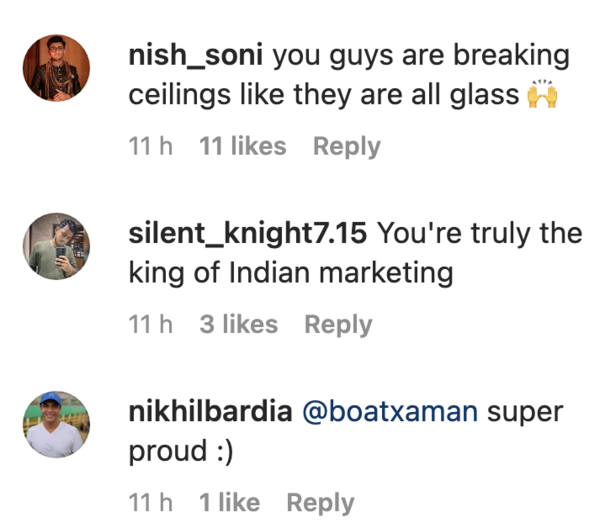Image resolution: width=616 pixels, height=523 pixels.
Task: Click the 11 h timestamp under nish_soni's comment
Action: tap(151, 146)
